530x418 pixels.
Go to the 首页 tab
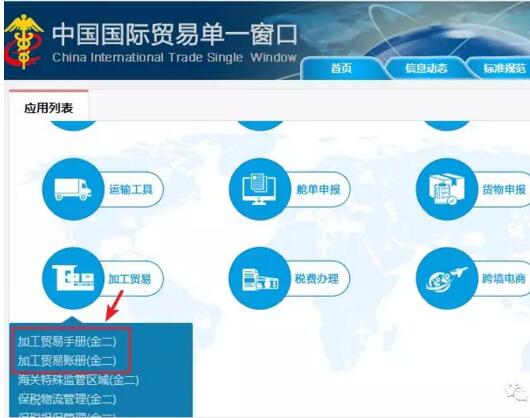click(x=341, y=68)
